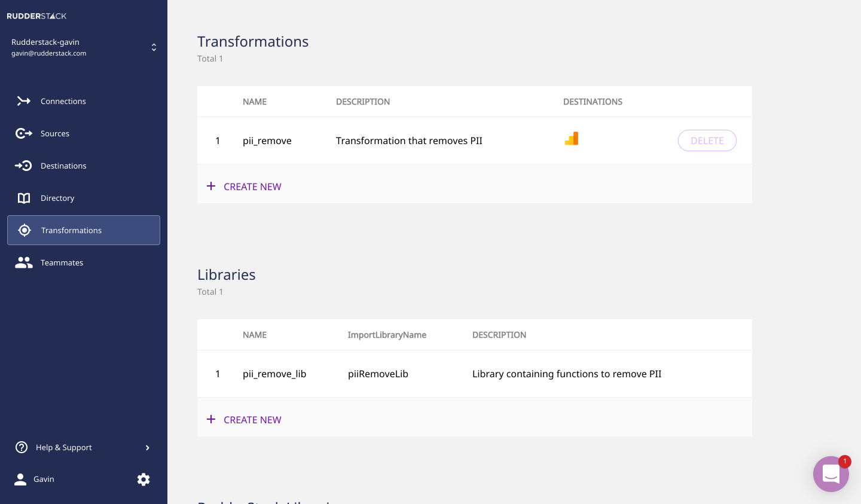Expand the Rudderstack-gavin workspace switcher
861x504 pixels.
154,47
